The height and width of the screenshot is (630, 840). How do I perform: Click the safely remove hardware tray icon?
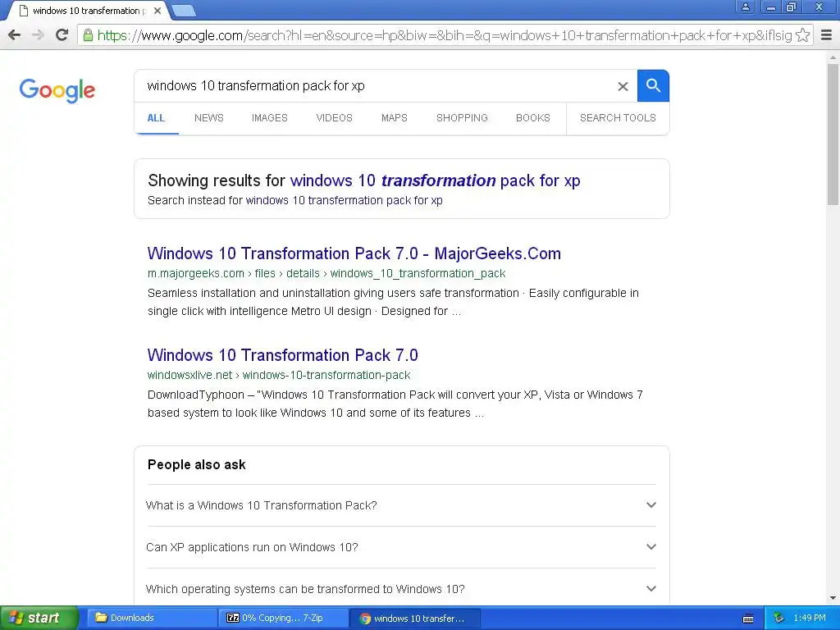(x=778, y=619)
